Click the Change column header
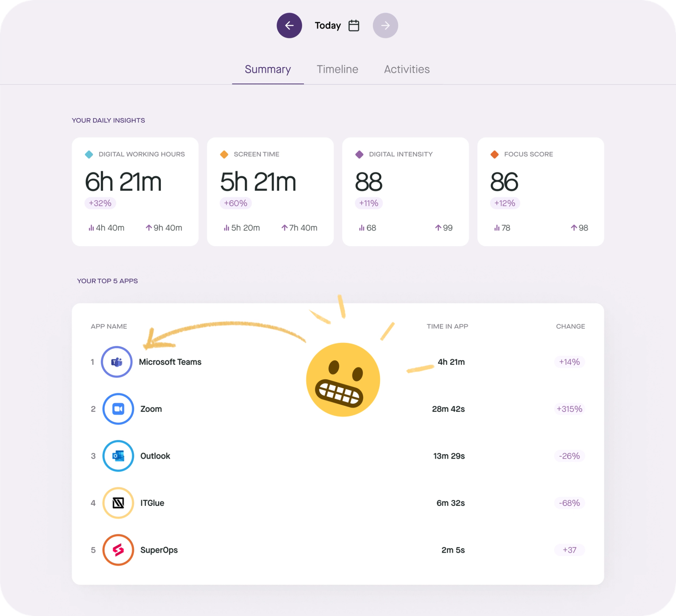This screenshot has height=616, width=676. (570, 326)
